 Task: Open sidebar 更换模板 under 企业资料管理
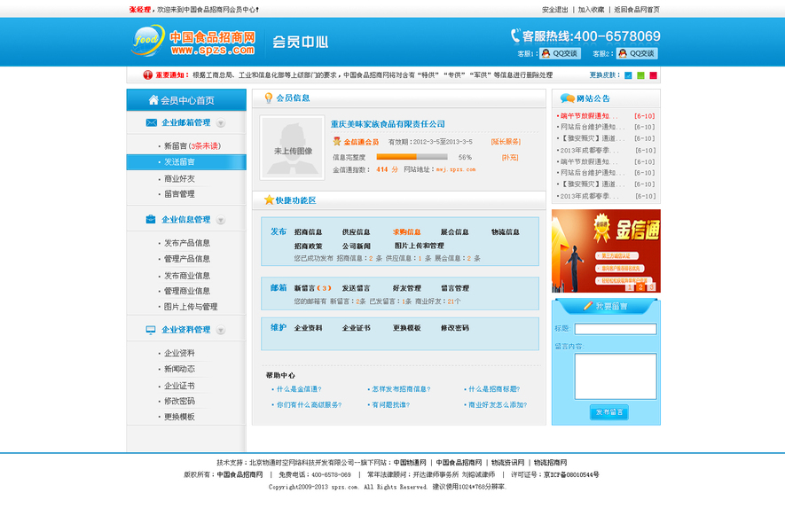(179, 417)
